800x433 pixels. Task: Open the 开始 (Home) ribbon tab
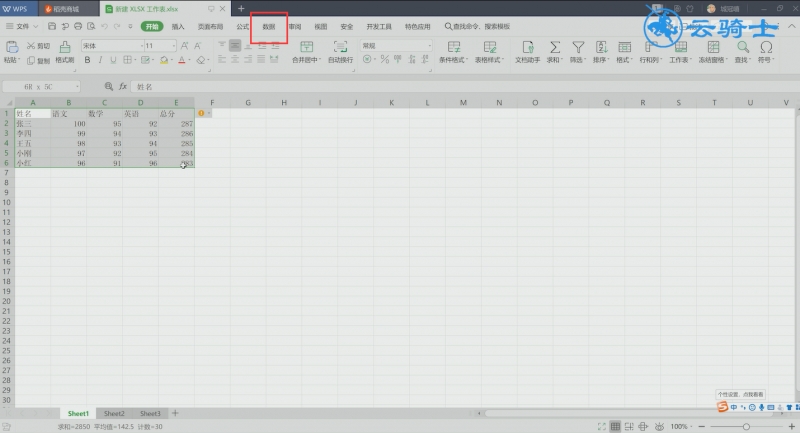pos(152,27)
